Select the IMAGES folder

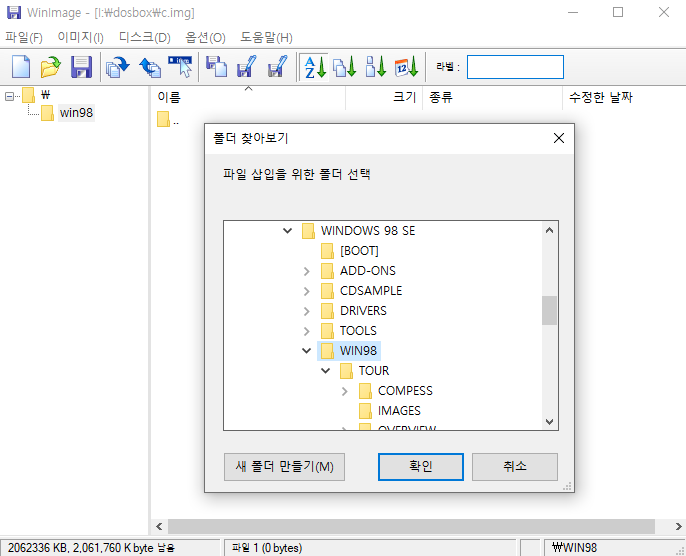(399, 411)
